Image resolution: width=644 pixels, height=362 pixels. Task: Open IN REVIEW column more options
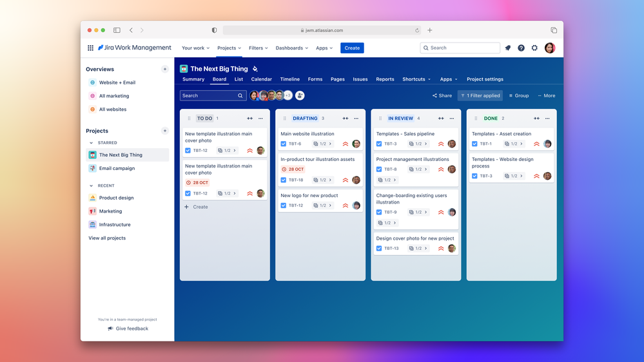pos(452,119)
